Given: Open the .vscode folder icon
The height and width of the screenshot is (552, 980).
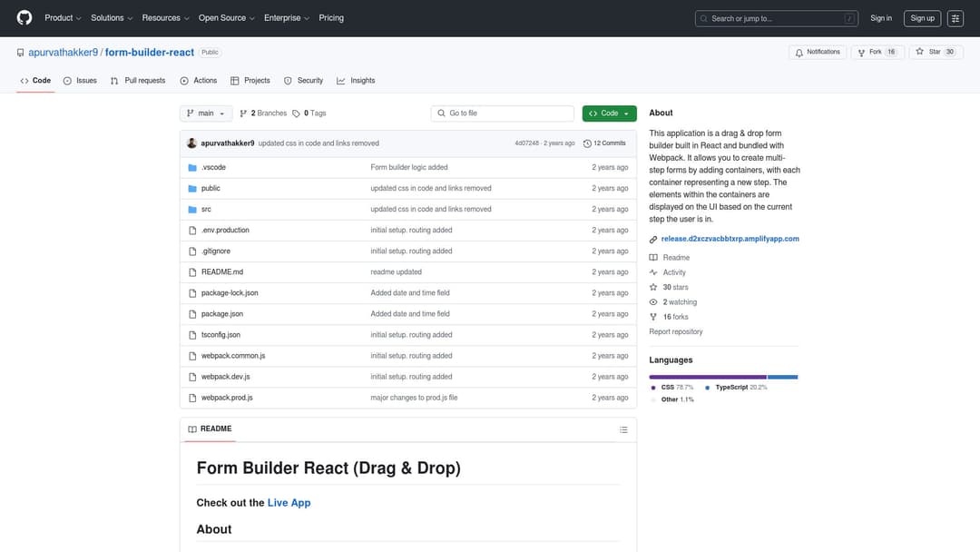Looking at the screenshot, I should pyautogui.click(x=192, y=168).
